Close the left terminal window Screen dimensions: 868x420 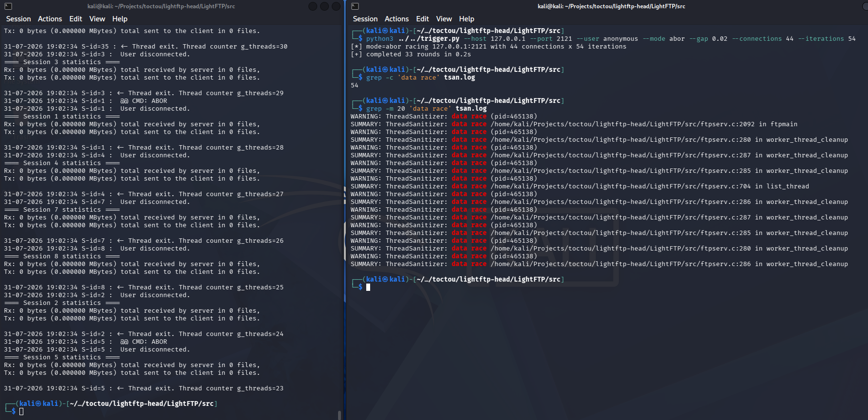336,6
